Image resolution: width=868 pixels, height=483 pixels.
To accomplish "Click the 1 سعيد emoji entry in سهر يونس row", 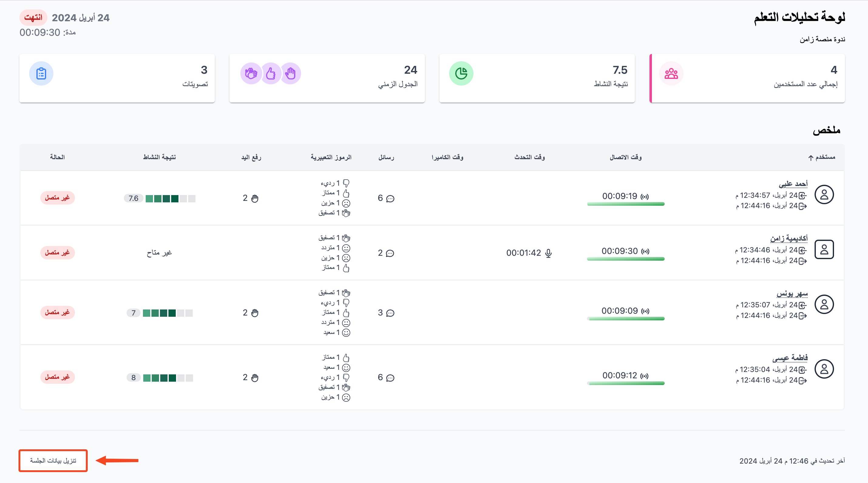I will coord(337,333).
